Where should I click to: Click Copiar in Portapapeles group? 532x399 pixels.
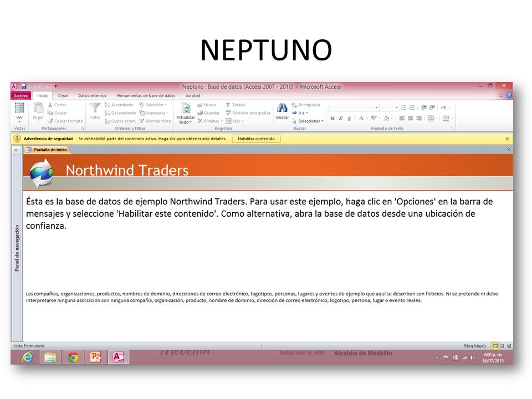click(x=57, y=113)
